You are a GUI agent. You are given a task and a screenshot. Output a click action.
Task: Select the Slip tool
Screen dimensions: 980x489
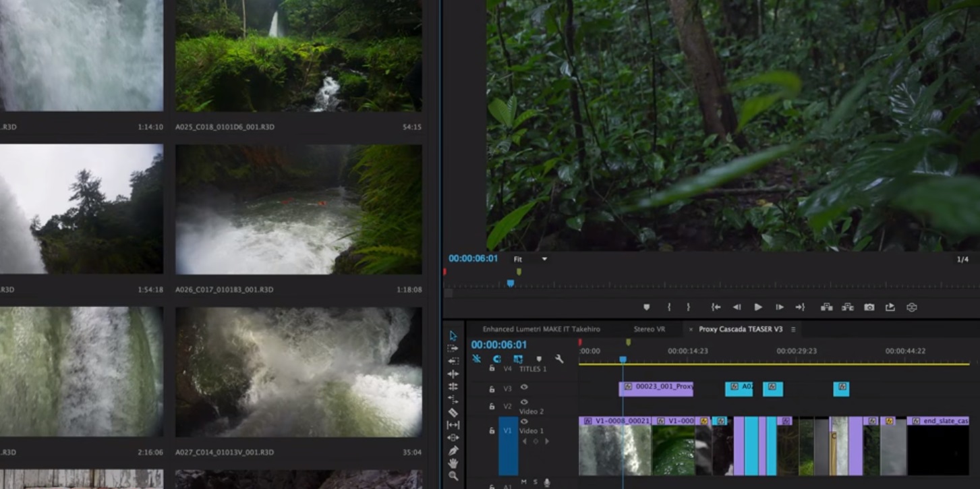[x=453, y=425]
